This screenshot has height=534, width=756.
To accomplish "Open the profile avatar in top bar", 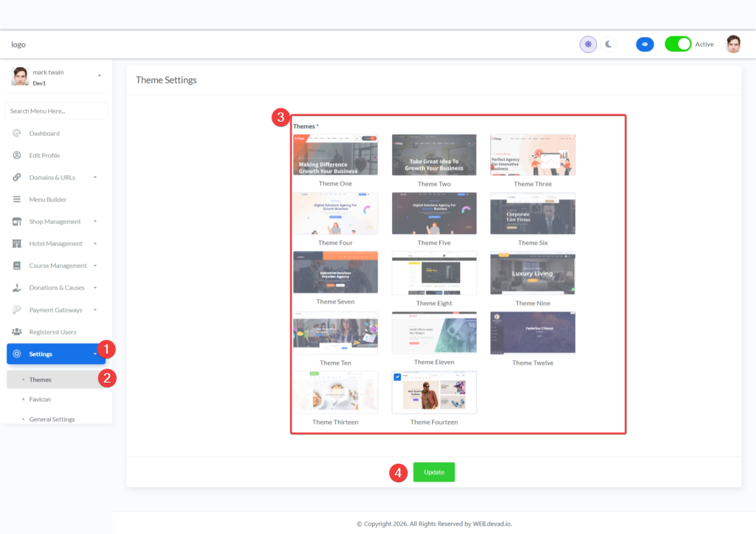I will 732,44.
